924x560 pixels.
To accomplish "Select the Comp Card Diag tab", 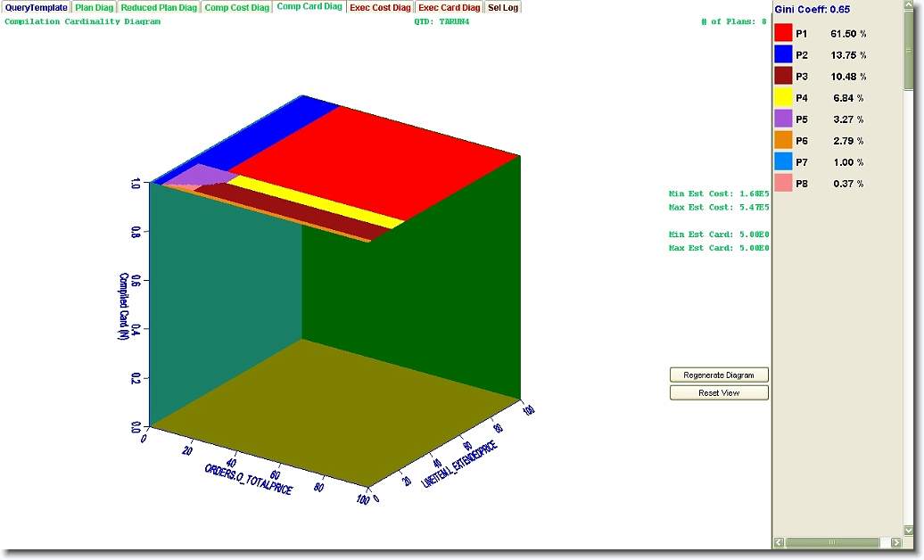I will click(309, 7).
